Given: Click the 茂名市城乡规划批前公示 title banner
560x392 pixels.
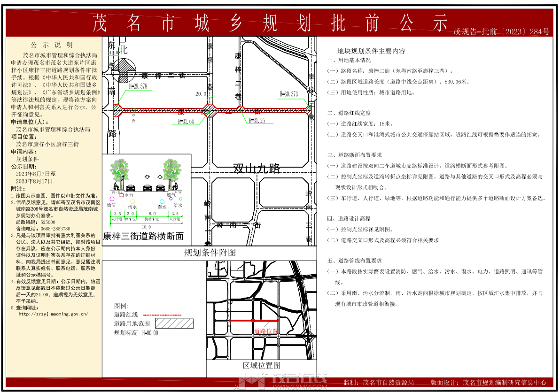Looking at the screenshot, I should (270, 23).
